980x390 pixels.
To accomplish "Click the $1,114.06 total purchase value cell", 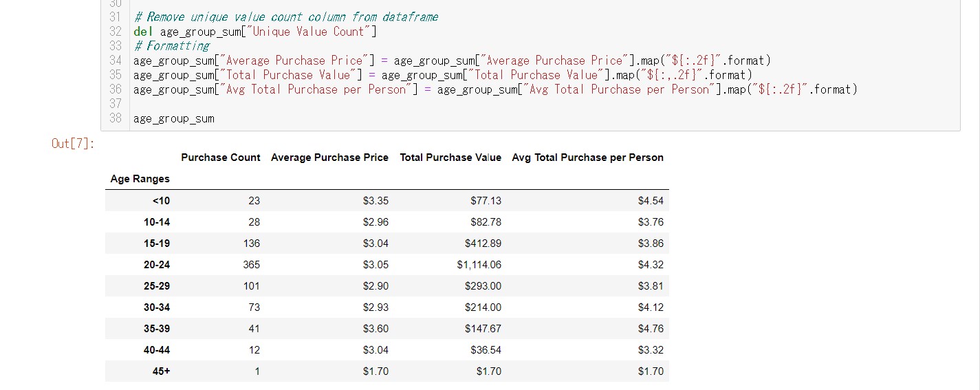I will point(479,265).
